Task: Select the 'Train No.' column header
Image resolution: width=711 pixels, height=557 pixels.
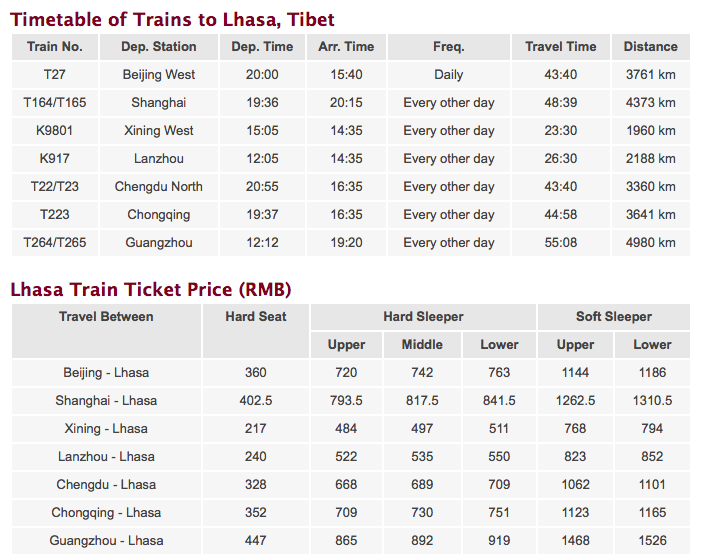Action: click(x=55, y=47)
